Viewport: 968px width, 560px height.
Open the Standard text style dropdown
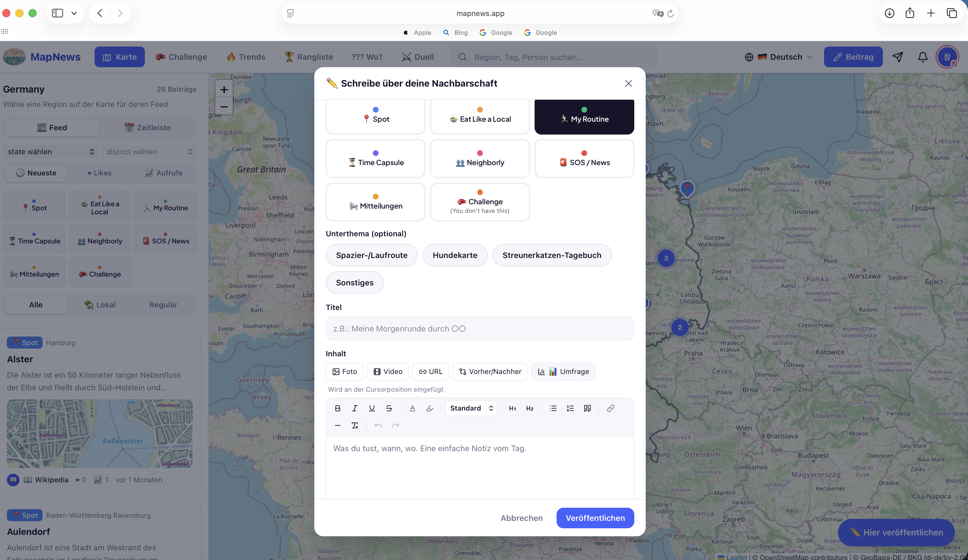coord(471,408)
